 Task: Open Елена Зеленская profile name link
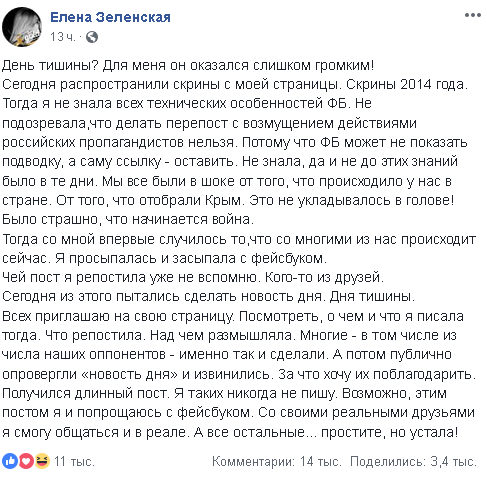click(x=110, y=17)
